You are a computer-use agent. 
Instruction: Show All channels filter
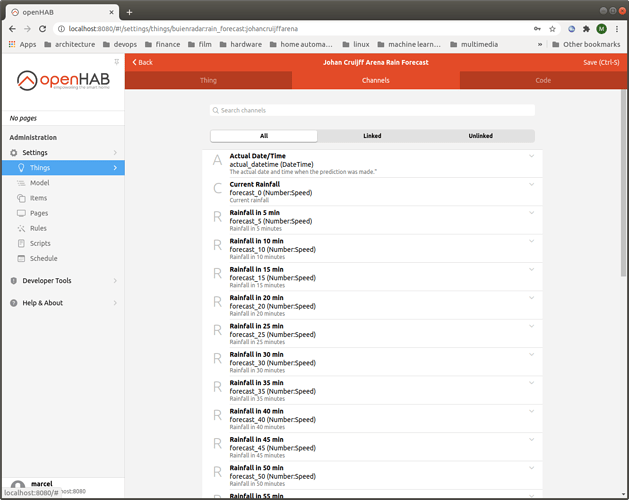coord(264,136)
